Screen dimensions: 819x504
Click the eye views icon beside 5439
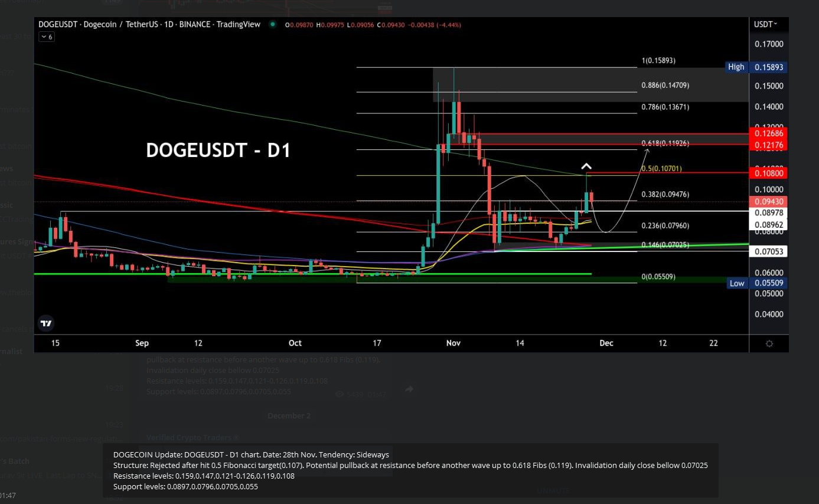(x=339, y=394)
